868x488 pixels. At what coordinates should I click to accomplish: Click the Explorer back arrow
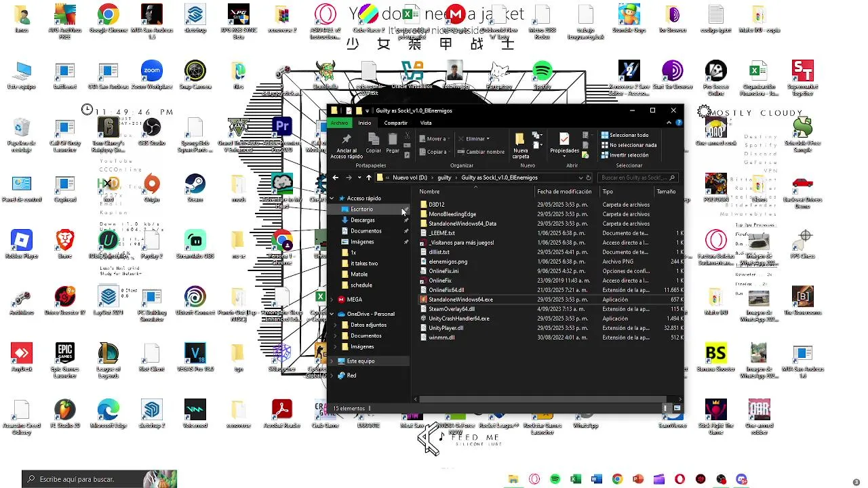coord(336,178)
